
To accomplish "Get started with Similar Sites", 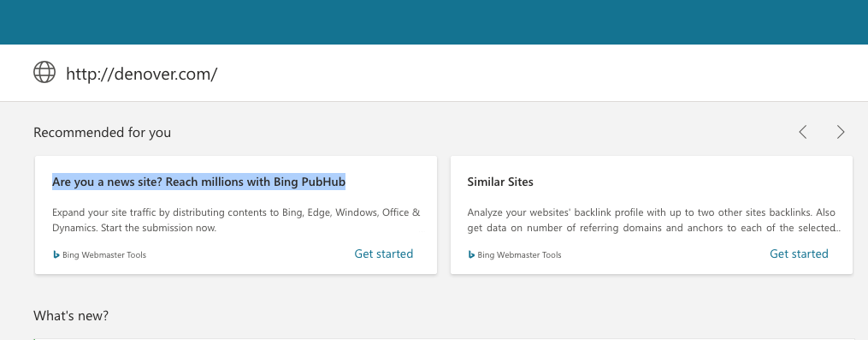I will [799, 254].
